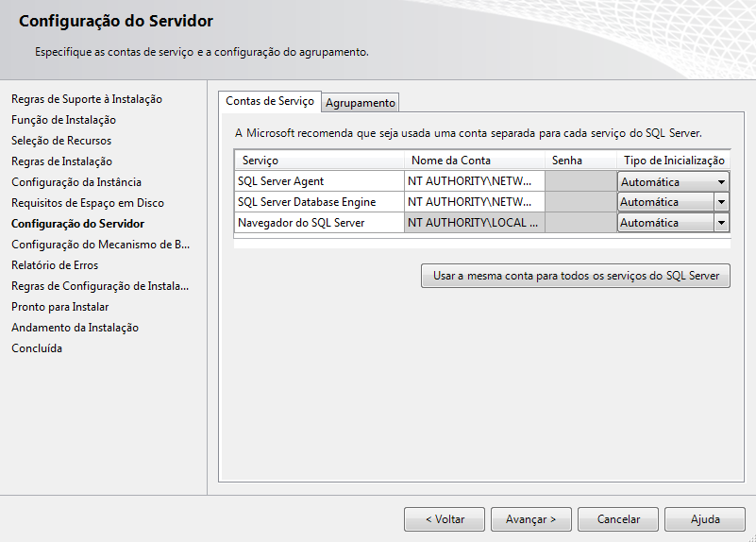Click account name cell for SQL Server Agent
Screen dimensions: 756x542
(x=475, y=181)
